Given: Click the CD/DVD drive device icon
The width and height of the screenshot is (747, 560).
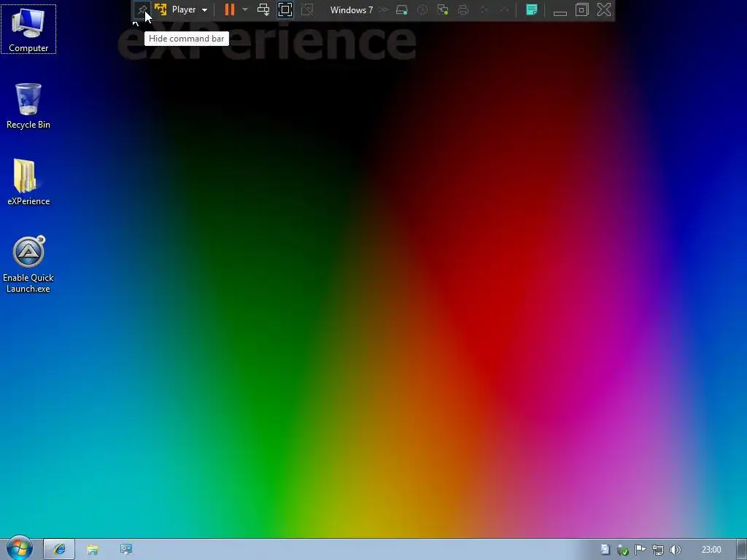Looking at the screenshot, I should pyautogui.click(x=422, y=9).
